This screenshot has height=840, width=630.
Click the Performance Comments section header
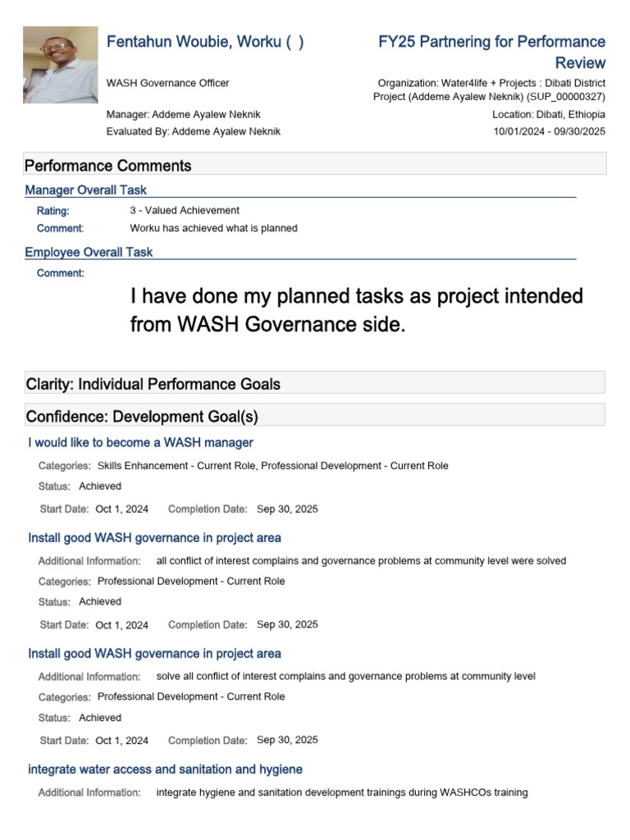point(108,166)
